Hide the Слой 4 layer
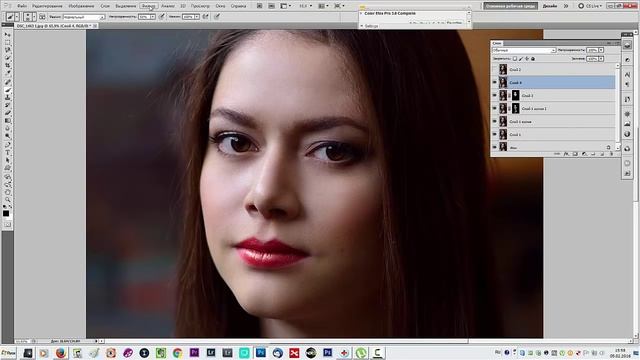Screen dimensions: 640x360 (x=494, y=82)
